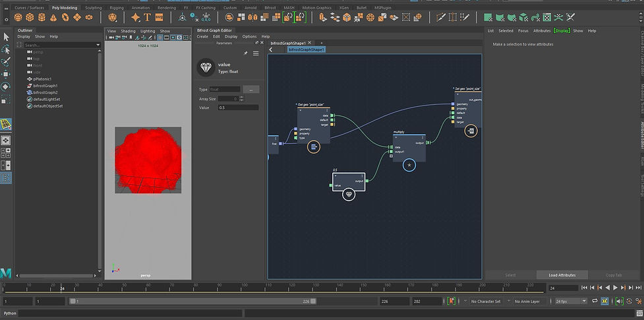Create a polygon torus from the shelf
Viewport: 644px width, 320px height.
[x=65, y=17]
